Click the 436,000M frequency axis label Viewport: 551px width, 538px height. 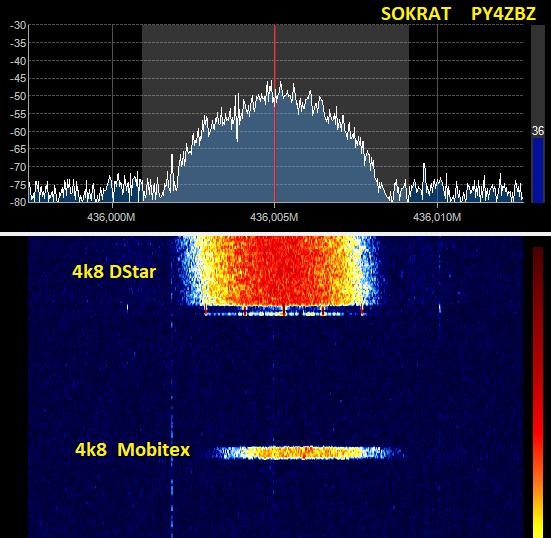(111, 217)
